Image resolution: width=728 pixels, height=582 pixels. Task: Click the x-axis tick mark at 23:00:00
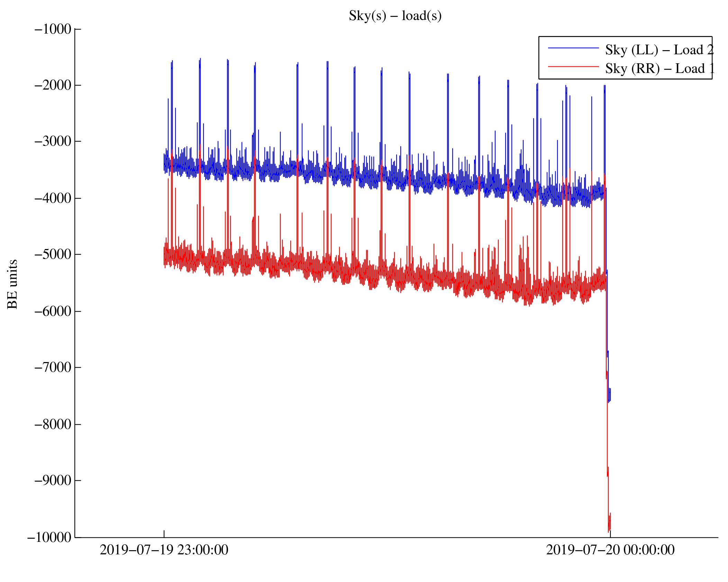(164, 534)
